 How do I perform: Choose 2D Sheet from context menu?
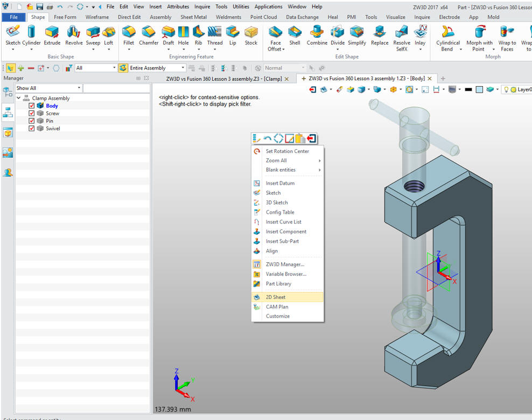[x=276, y=297]
